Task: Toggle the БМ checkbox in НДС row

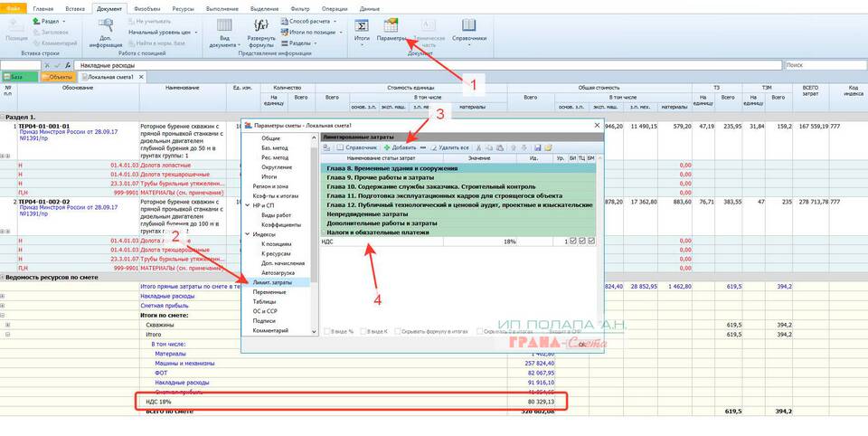Action: pyautogui.click(x=591, y=241)
